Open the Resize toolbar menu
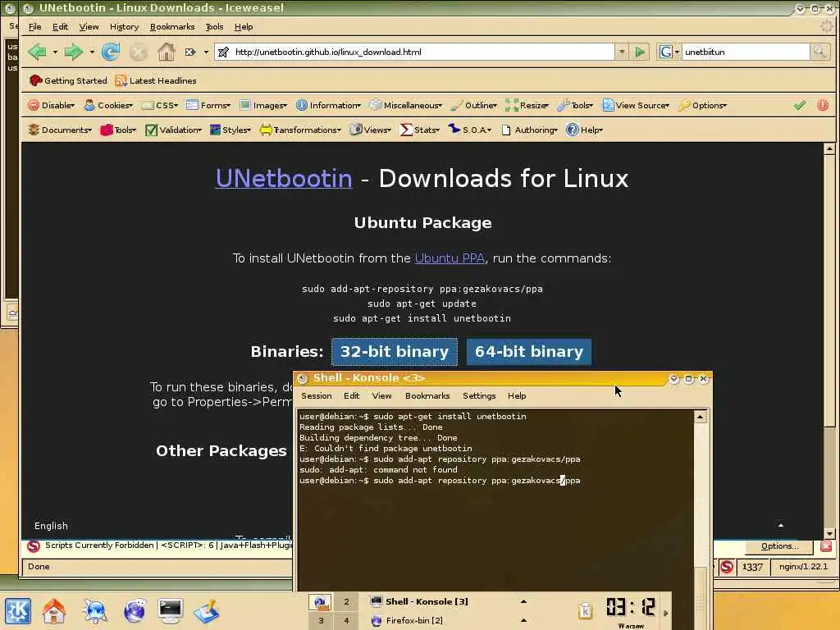 [527, 105]
